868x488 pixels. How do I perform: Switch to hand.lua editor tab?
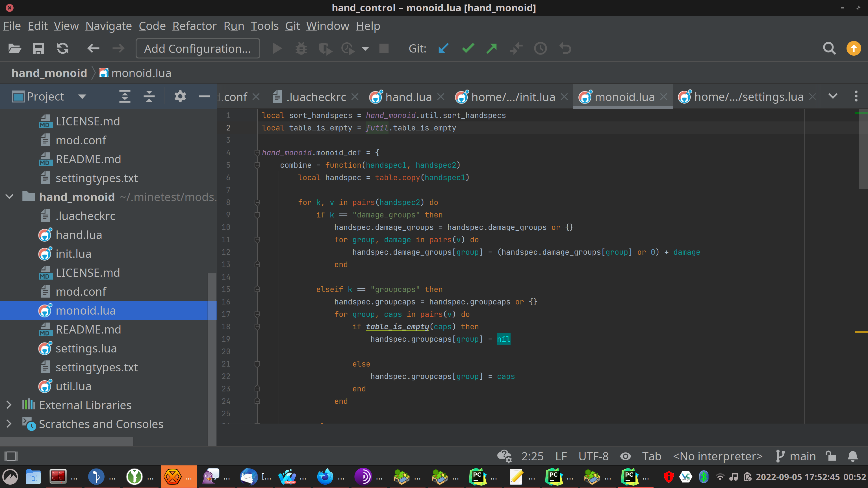pos(408,97)
